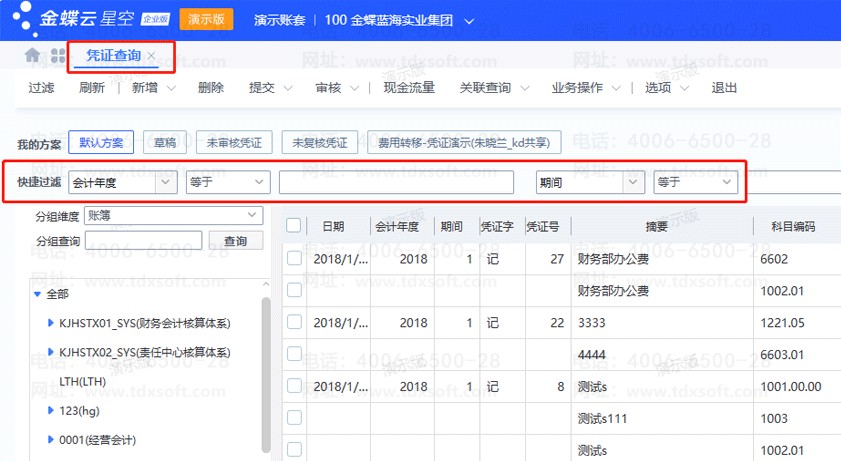Go to the home page icon
Image resolution: width=841 pixels, height=461 pixels.
point(33,56)
